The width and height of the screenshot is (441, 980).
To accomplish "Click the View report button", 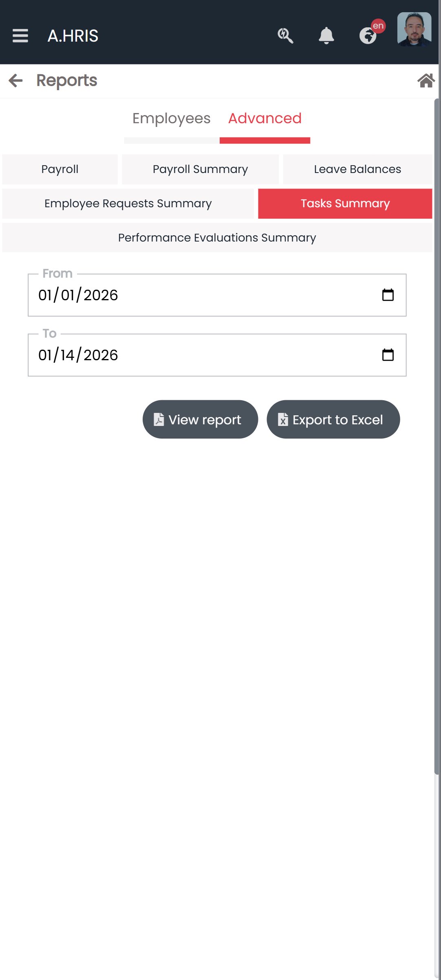I will tap(200, 419).
